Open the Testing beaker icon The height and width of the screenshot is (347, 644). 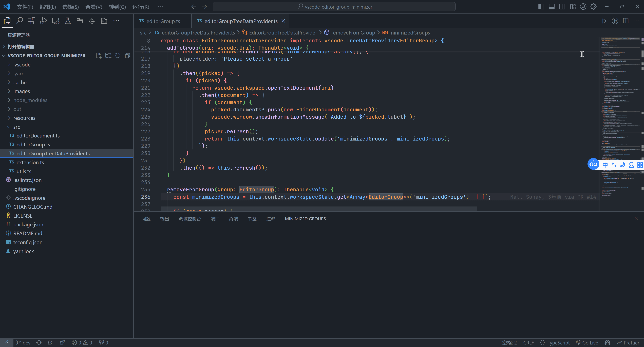(x=67, y=21)
